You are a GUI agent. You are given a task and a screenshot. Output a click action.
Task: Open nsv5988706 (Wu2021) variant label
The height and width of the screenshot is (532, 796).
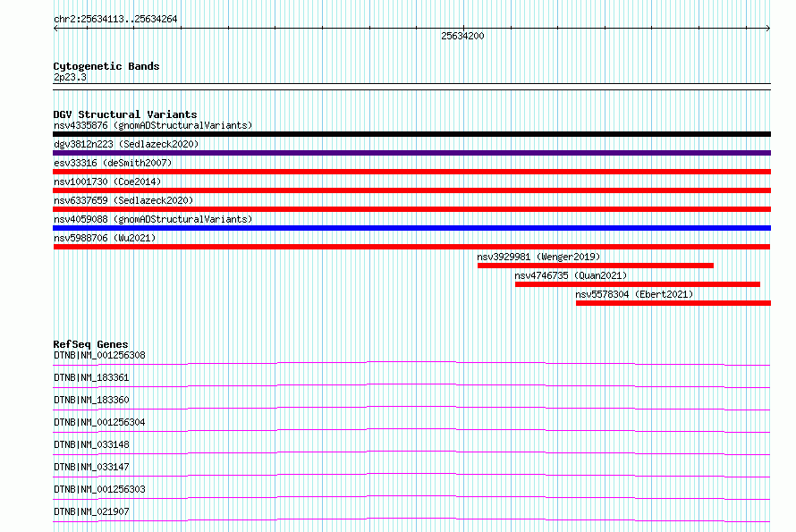[105, 238]
